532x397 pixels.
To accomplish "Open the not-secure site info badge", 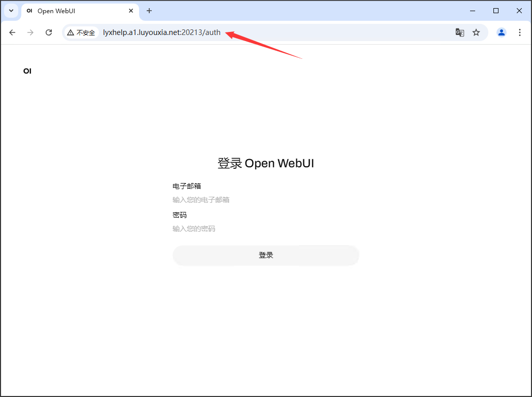I will pos(81,32).
